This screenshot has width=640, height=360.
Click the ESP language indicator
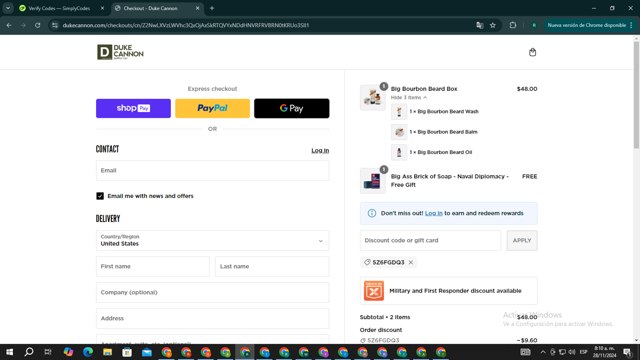584,352
